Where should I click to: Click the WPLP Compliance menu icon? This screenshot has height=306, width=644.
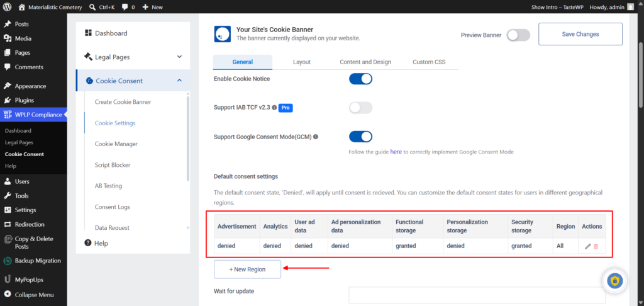coord(8,115)
